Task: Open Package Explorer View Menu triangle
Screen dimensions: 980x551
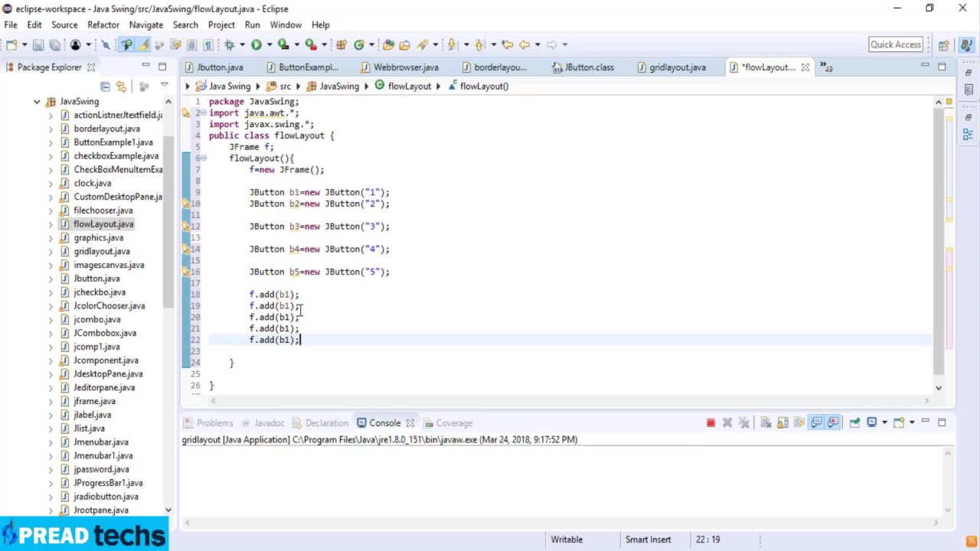Action: pyautogui.click(x=164, y=86)
